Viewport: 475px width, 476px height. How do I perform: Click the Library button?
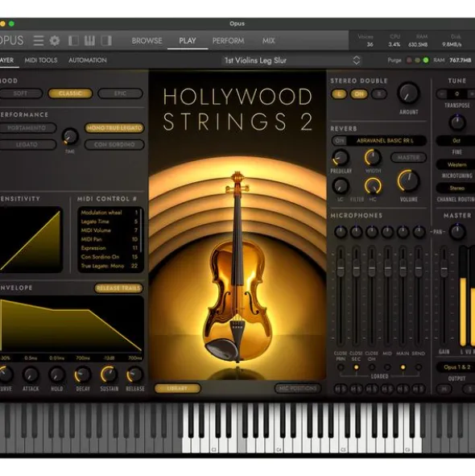pos(178,388)
